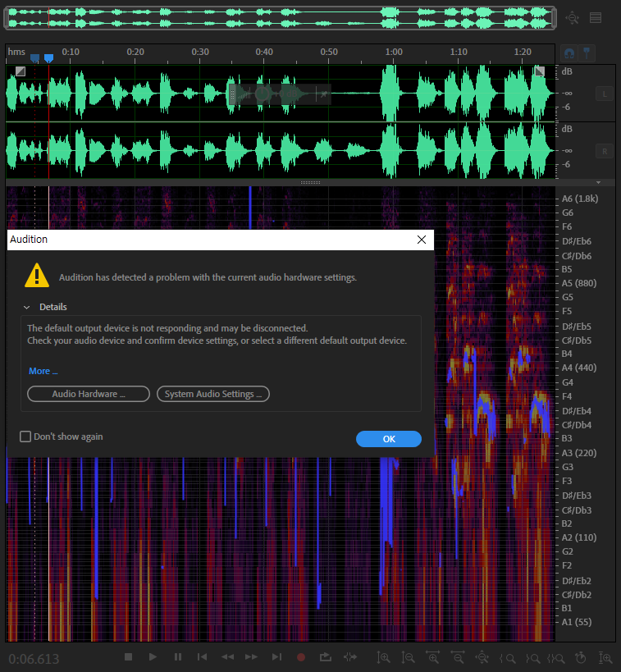Click the Rewind button
Screen dimensions: 621x672
coord(227,656)
